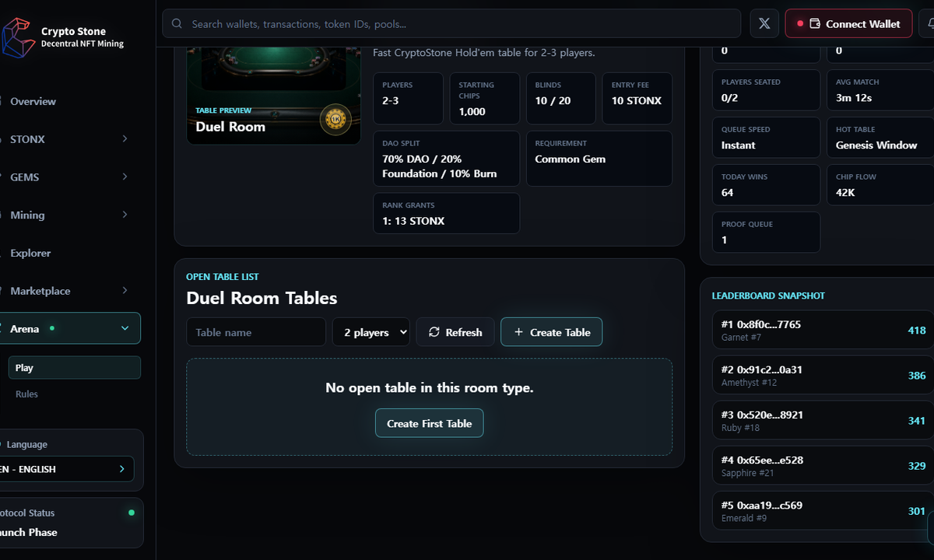Image resolution: width=934 pixels, height=560 pixels.
Task: Click the green Protocol Status indicator dot
Action: 131,513
